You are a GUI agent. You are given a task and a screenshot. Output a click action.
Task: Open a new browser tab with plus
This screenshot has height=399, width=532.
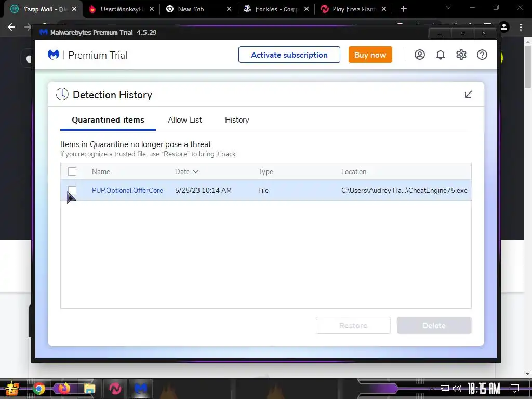[403, 9]
